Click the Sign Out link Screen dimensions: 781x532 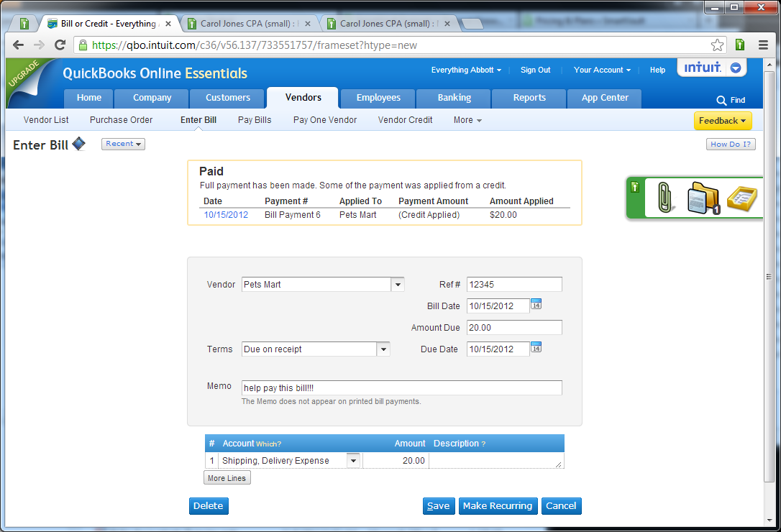pos(536,70)
